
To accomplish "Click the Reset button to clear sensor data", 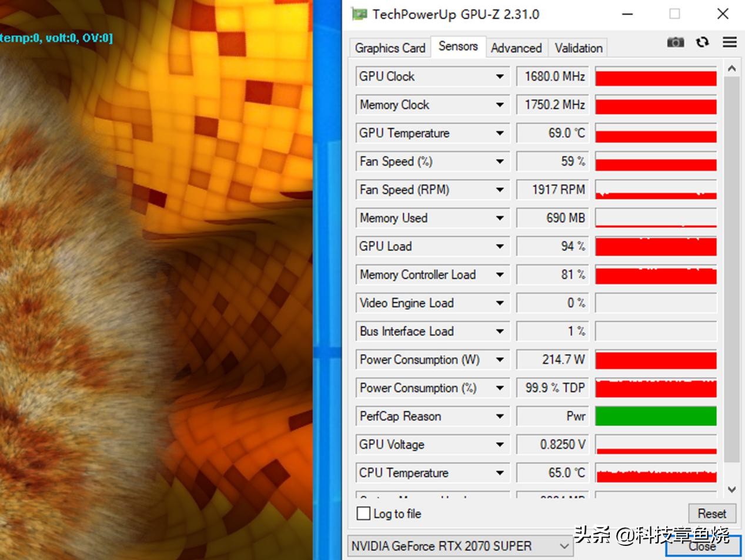I will point(711,513).
